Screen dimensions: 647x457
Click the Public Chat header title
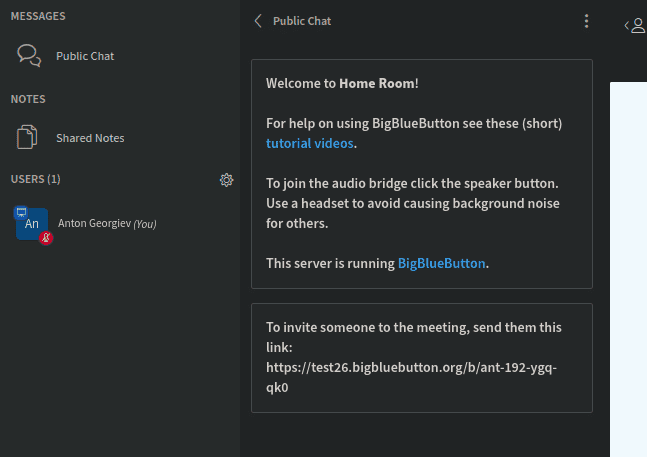click(x=302, y=21)
